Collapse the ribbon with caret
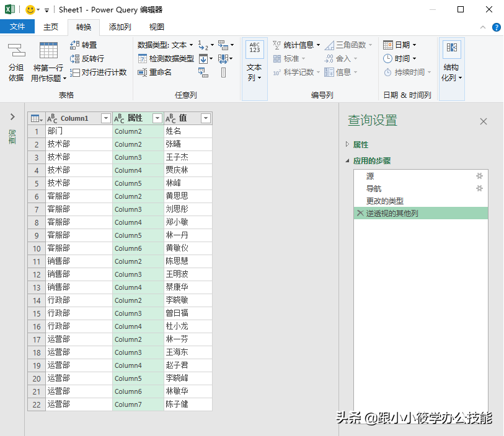 (x=483, y=27)
